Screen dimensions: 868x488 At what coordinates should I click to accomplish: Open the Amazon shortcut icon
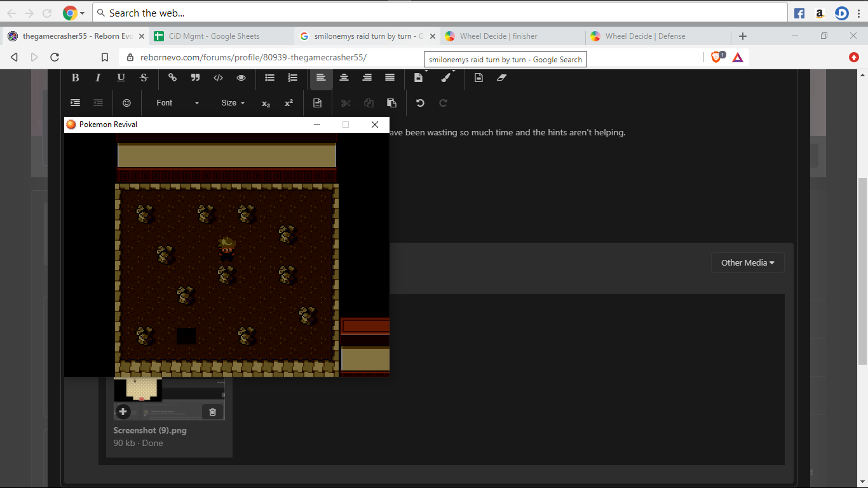(820, 13)
